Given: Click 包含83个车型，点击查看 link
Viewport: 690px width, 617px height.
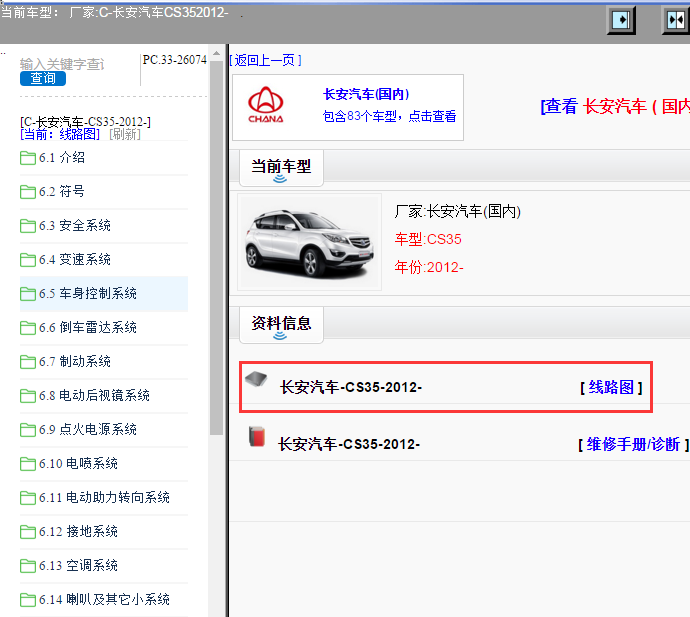Looking at the screenshot, I should click(x=389, y=116).
